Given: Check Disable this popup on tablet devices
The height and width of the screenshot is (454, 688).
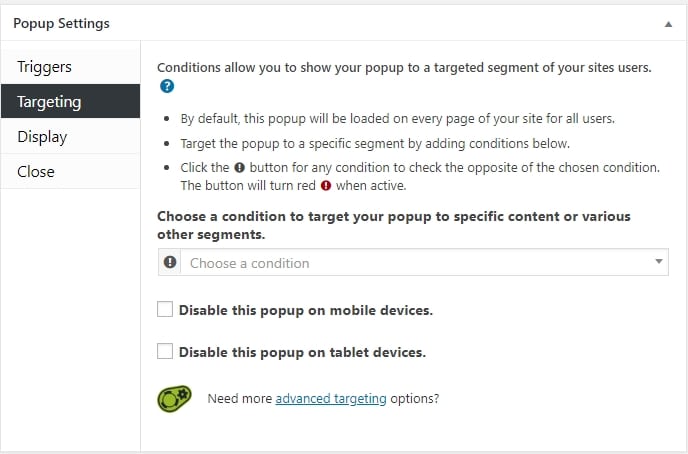Looking at the screenshot, I should (x=165, y=351).
